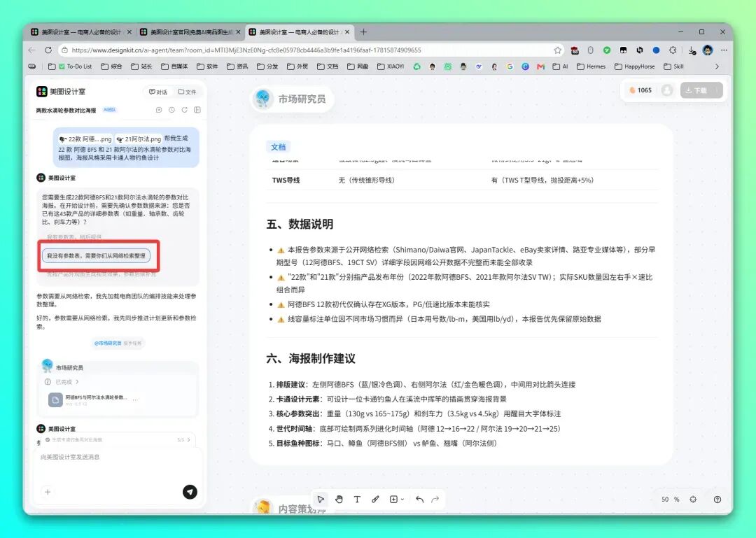Switch to the 文件 tab
The height and width of the screenshot is (538, 756).
(187, 92)
